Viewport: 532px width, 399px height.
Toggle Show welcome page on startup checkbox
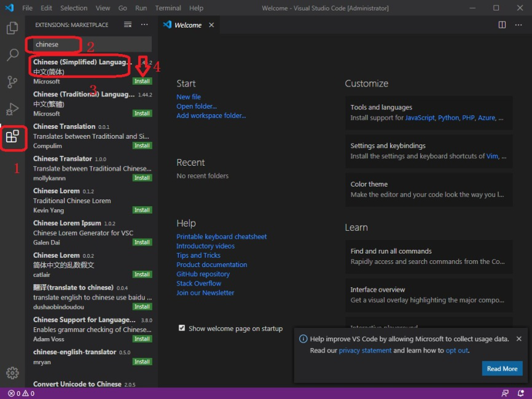(182, 328)
